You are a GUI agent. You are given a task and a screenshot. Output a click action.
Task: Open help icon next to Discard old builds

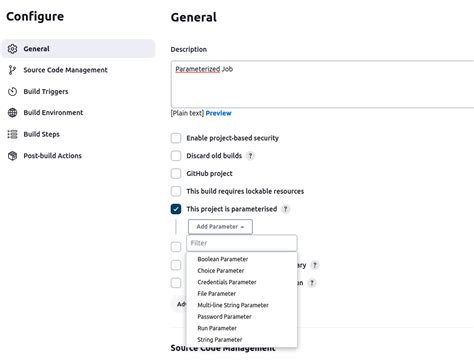point(250,156)
